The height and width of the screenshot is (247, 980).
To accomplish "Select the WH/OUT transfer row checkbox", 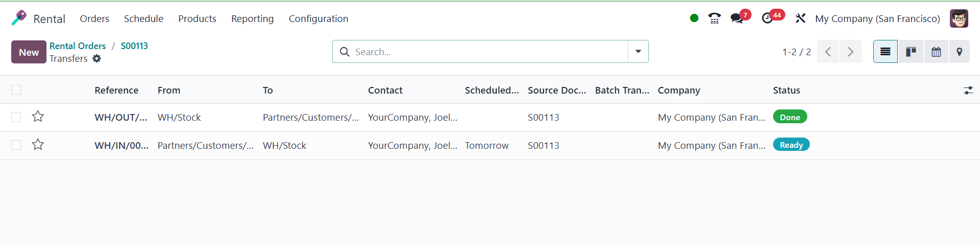I will click(16, 117).
